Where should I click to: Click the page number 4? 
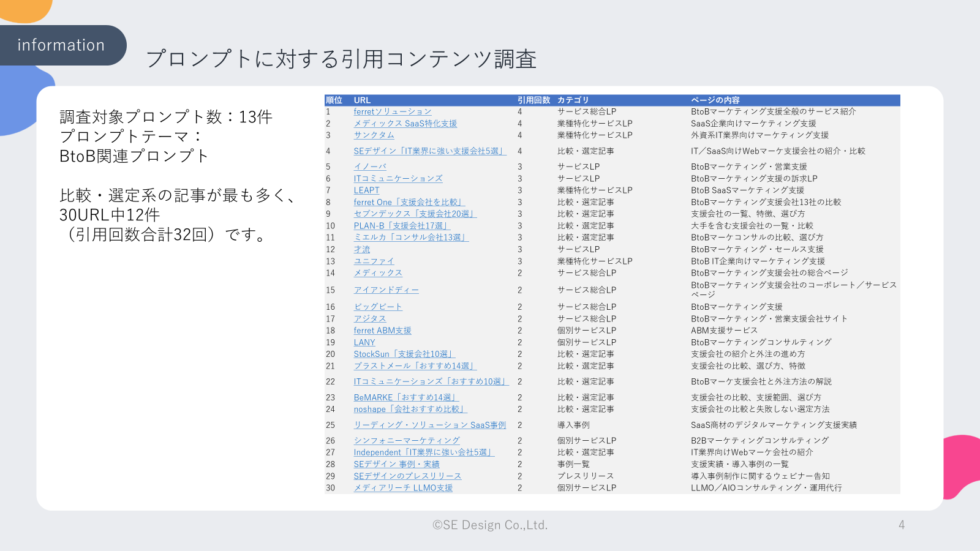pyautogui.click(x=902, y=525)
